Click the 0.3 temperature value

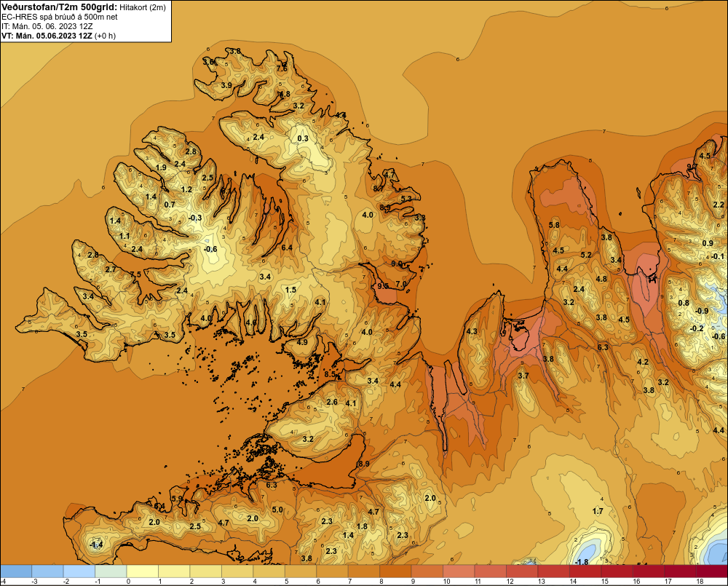pos(303,138)
